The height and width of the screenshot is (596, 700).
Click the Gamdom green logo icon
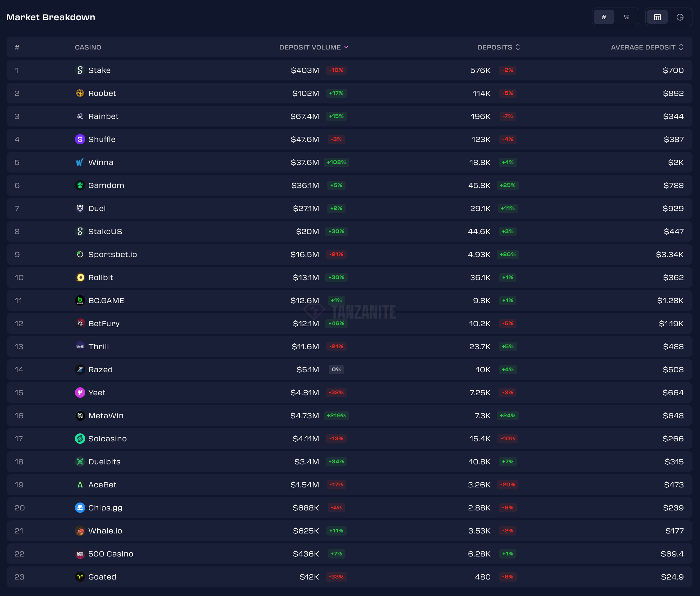tap(80, 185)
